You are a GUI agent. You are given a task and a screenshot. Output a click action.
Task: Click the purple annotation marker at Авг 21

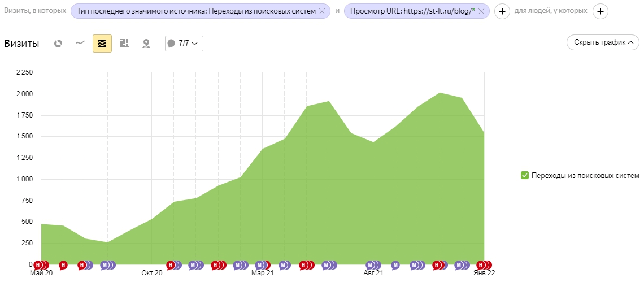click(369, 265)
